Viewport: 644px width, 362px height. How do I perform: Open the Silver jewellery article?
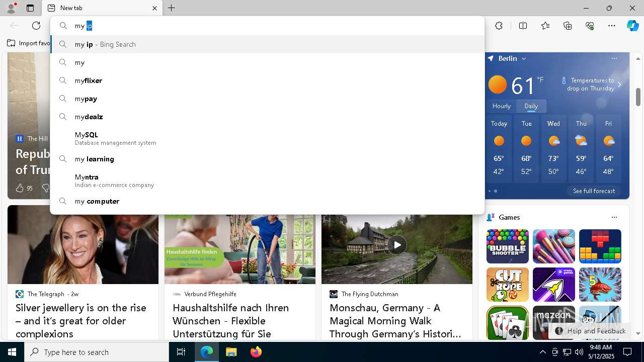tap(81, 321)
